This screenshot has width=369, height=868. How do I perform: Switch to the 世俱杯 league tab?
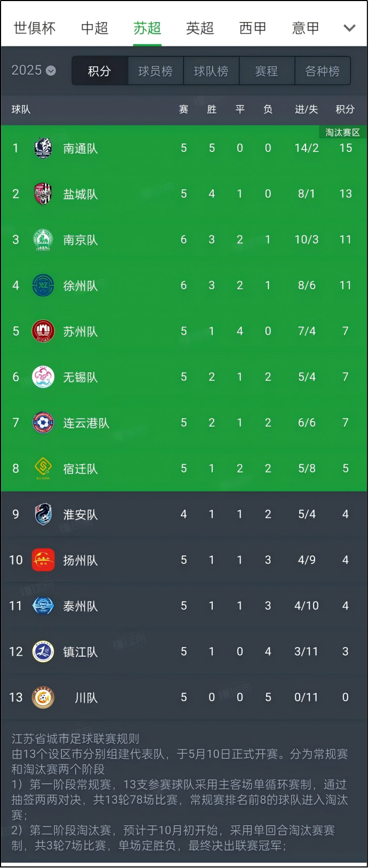coord(35,28)
